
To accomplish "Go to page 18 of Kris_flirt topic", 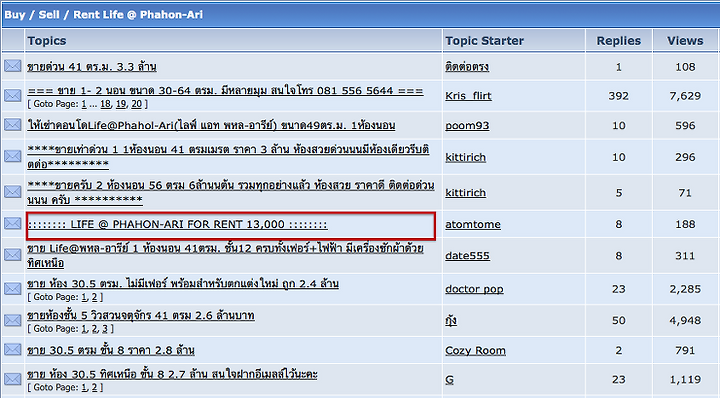I will click(106, 104).
